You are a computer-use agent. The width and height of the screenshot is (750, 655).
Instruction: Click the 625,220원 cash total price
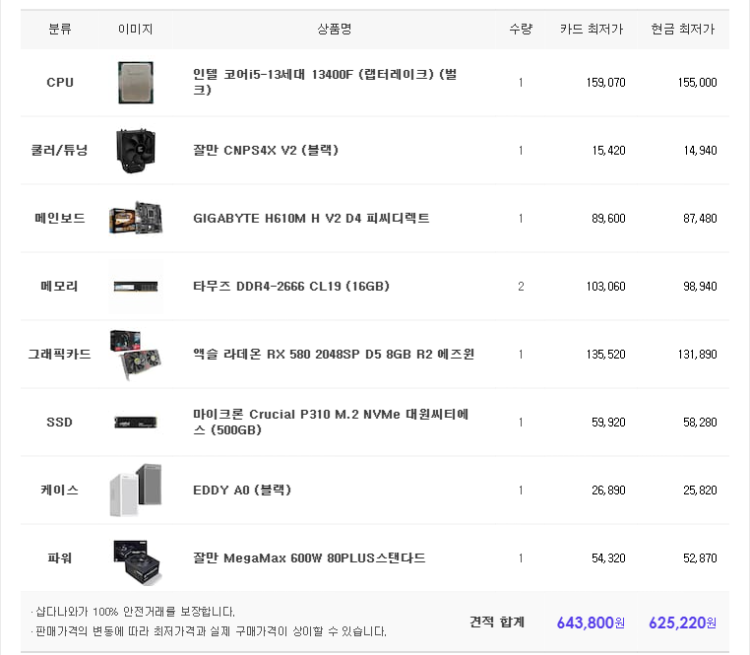pos(683,622)
